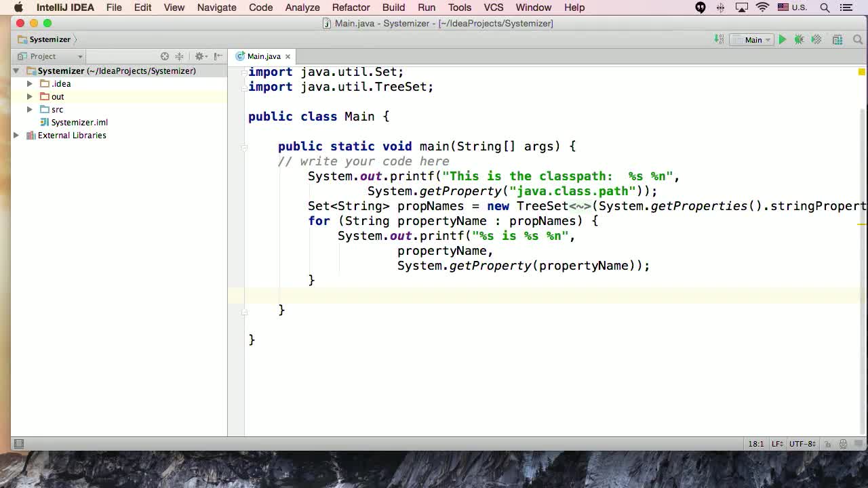868x488 pixels.
Task: Open the Build menu
Action: pos(393,7)
